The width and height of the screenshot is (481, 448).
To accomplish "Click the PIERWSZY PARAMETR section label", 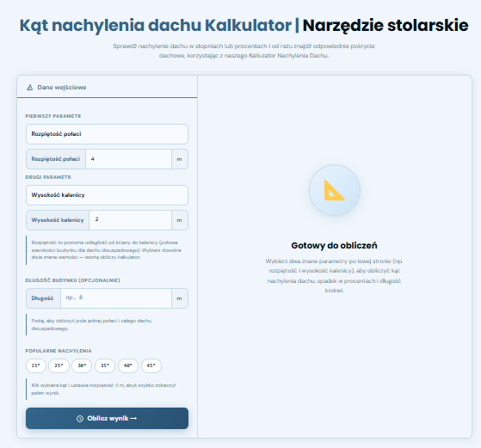I will point(53,116).
